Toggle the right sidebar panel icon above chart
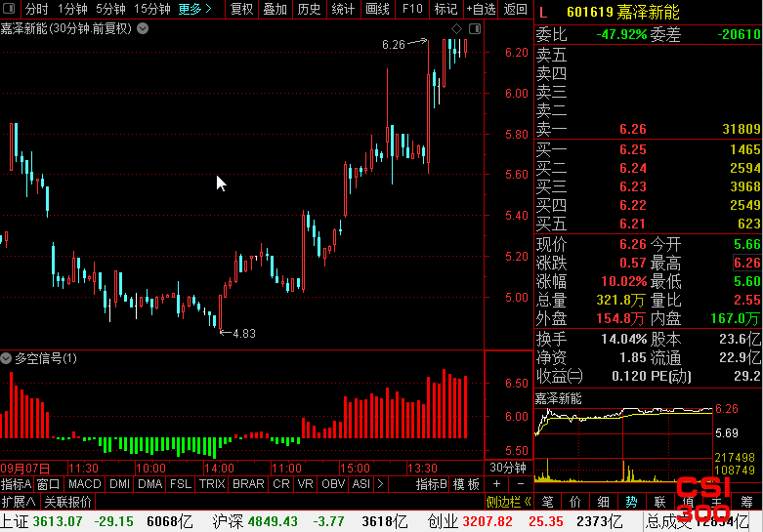Screen dimensions: 763x532 click(475, 28)
